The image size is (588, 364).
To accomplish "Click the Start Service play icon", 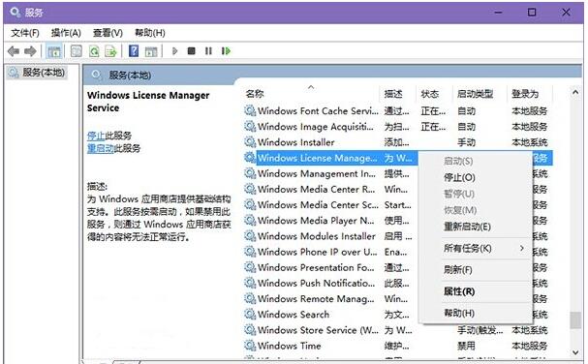I will (174, 51).
